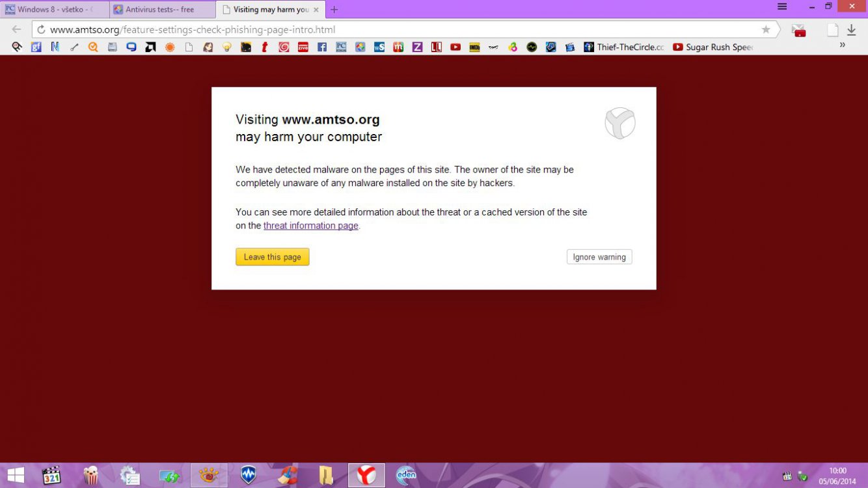
Task: Open a new tab with plus
Action: tap(334, 10)
